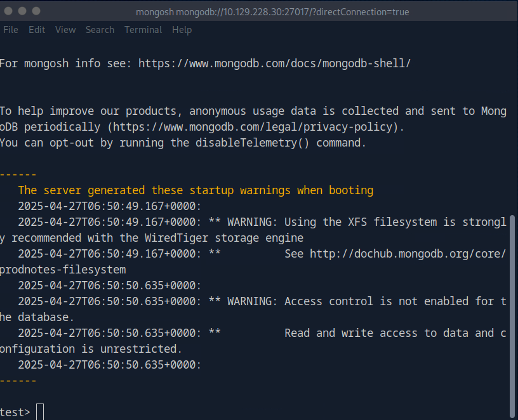Open the Search menu

tap(100, 30)
